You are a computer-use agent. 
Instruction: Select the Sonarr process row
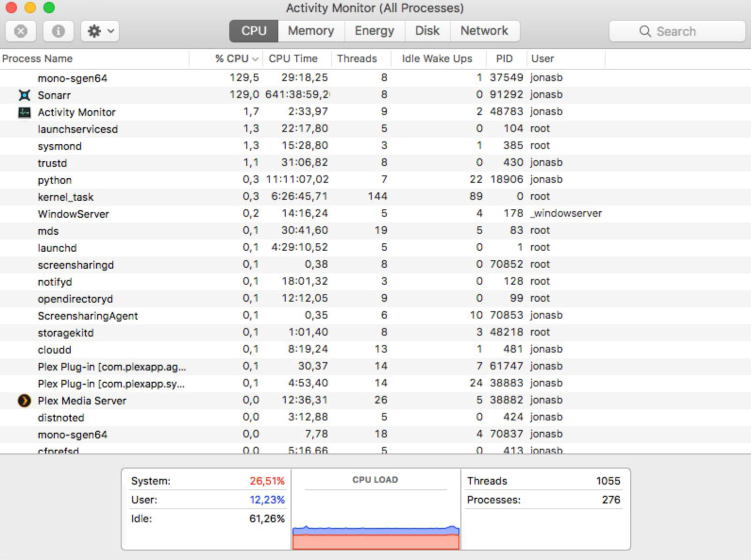375,95
